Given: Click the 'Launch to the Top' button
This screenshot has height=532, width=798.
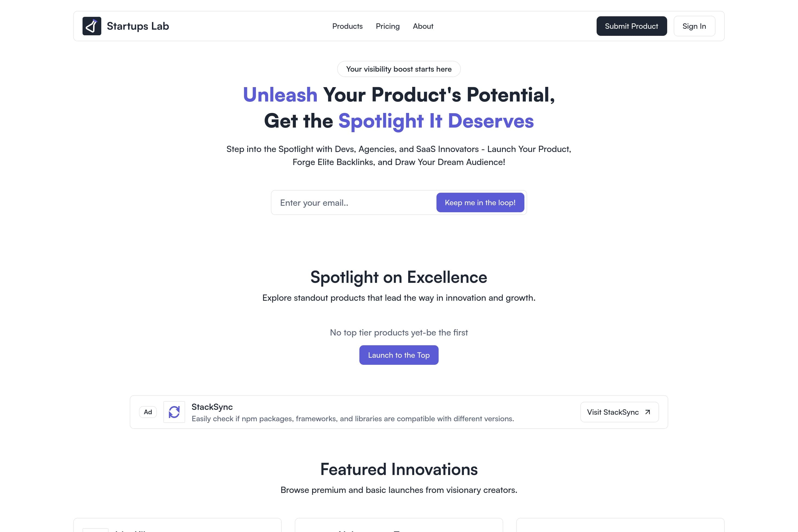Looking at the screenshot, I should [399, 355].
